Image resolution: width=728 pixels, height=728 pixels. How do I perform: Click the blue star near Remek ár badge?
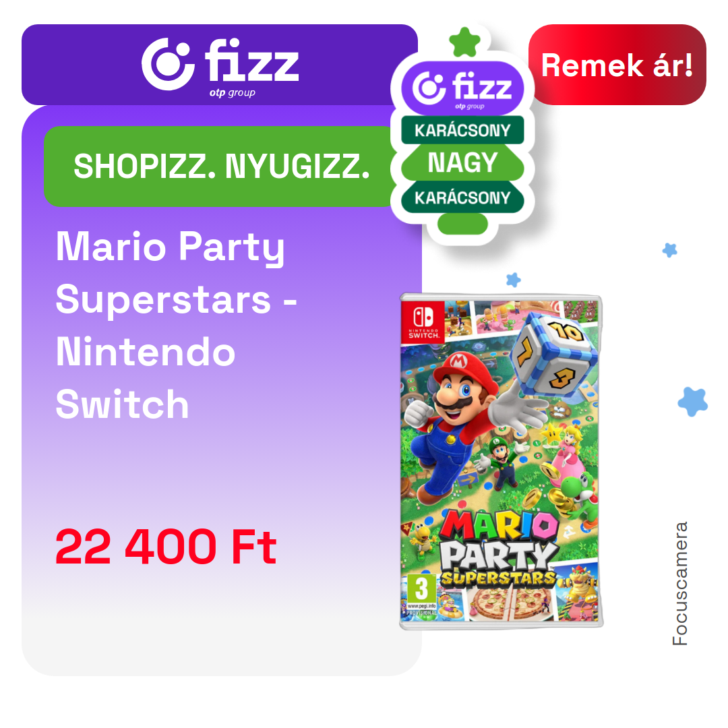click(669, 250)
